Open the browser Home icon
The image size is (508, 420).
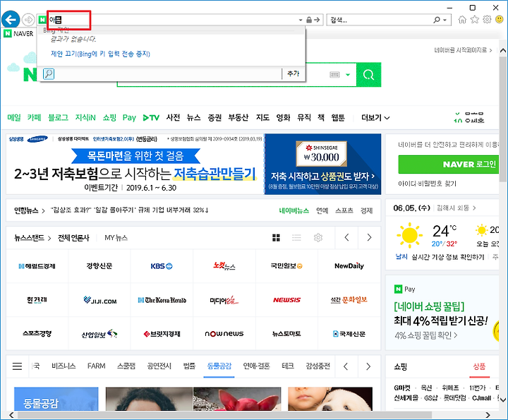[462, 20]
